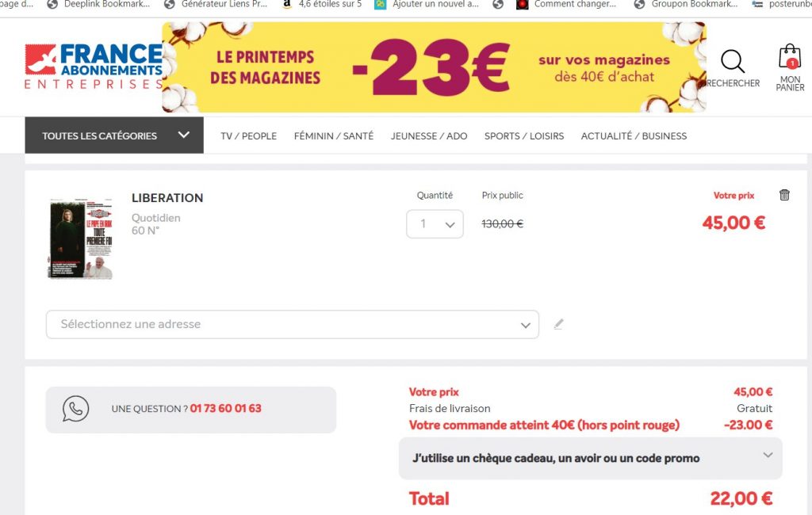Click the Liberation magazine cover thumbnail

80,238
